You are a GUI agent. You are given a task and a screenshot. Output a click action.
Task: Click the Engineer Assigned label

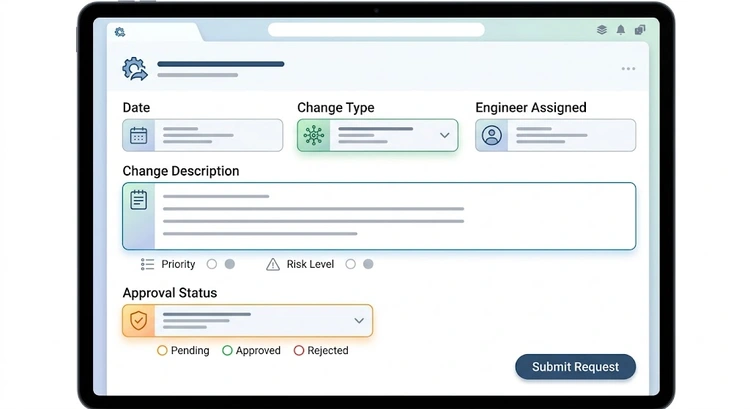click(531, 108)
